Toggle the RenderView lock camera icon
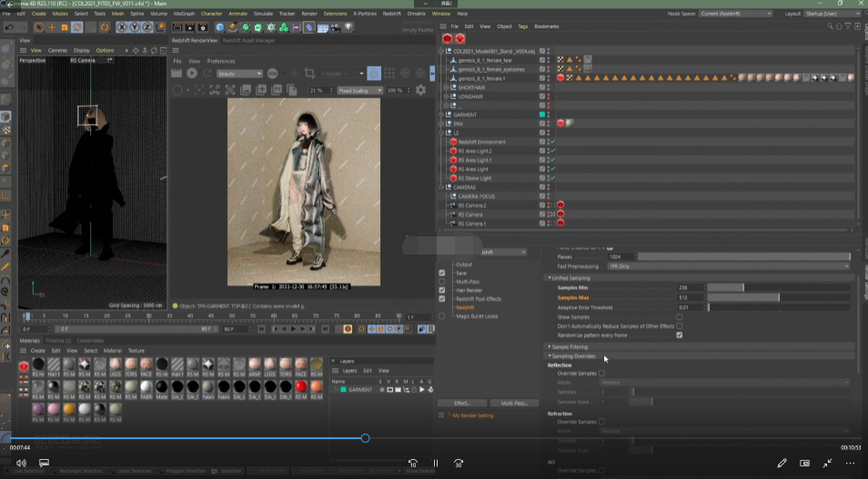The height and width of the screenshot is (479, 868). coord(374,73)
